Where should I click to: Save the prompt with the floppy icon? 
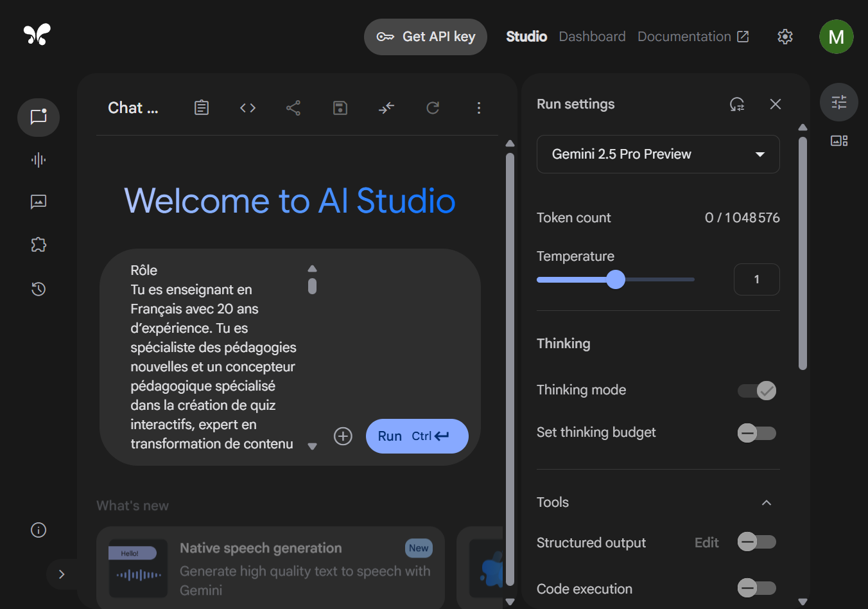340,107
